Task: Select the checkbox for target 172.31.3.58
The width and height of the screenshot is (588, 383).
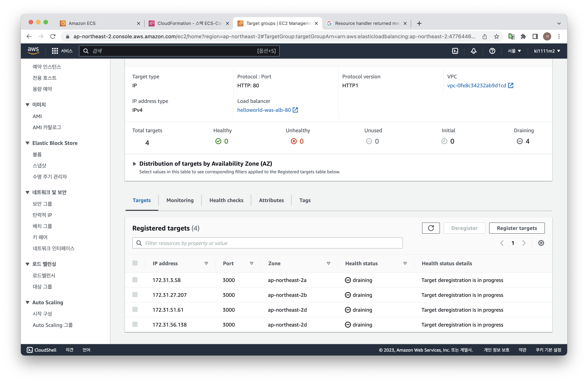Action: pos(135,280)
